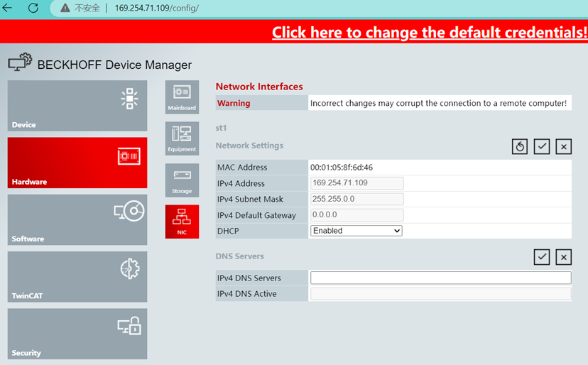The width and height of the screenshot is (588, 365).
Task: Click the red Warning label
Action: tap(234, 103)
